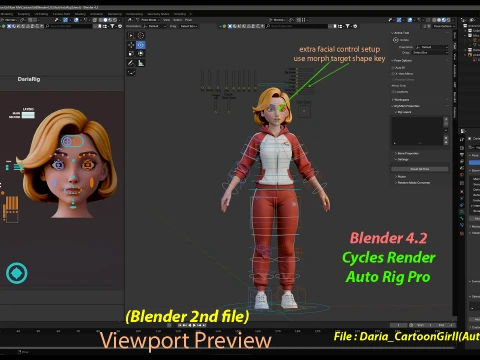This screenshot has height=360, width=480.
Task: Select the blue eye control on picker face
Action: [58, 165]
